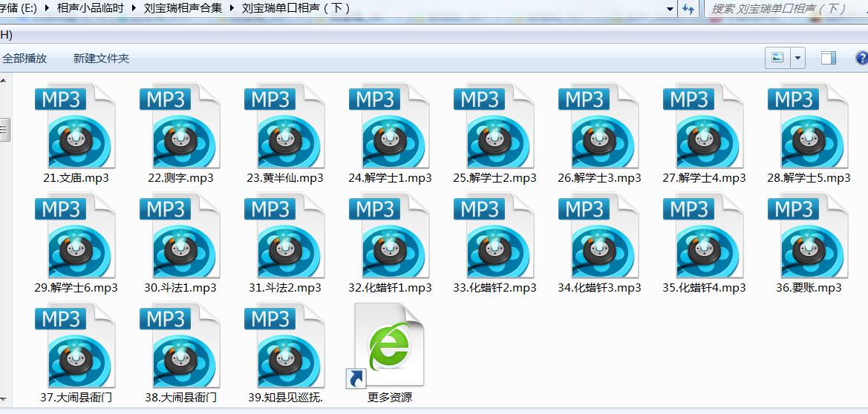Select the 27.解学士4.mp3 file icon

(x=702, y=126)
